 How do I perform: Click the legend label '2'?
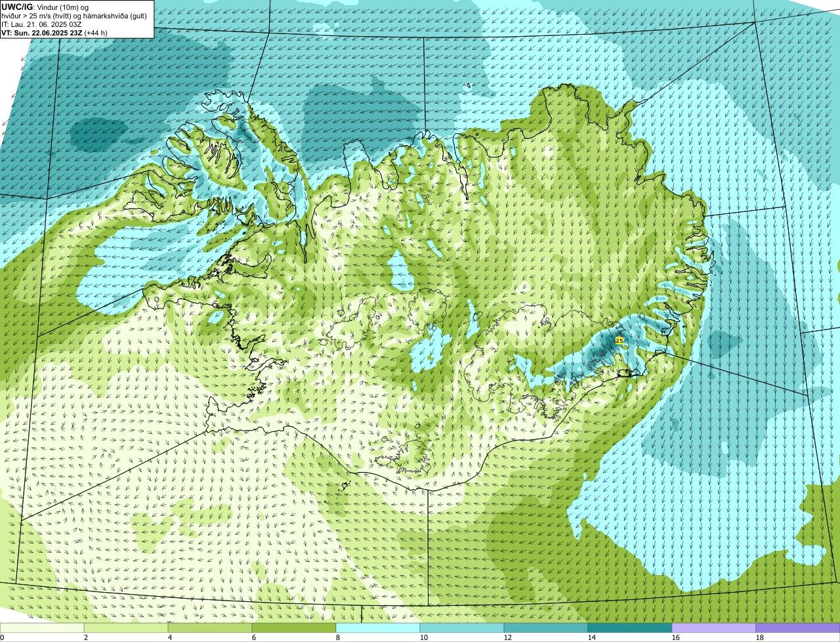tap(86, 637)
